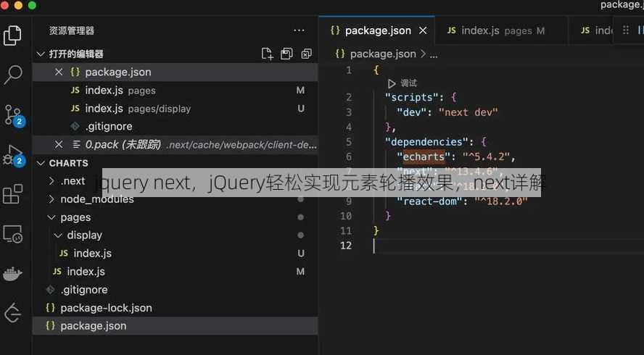Viewport: 644px width, 355px height.
Task: Click the JS icon of index.js pages tab
Action: 451,30
